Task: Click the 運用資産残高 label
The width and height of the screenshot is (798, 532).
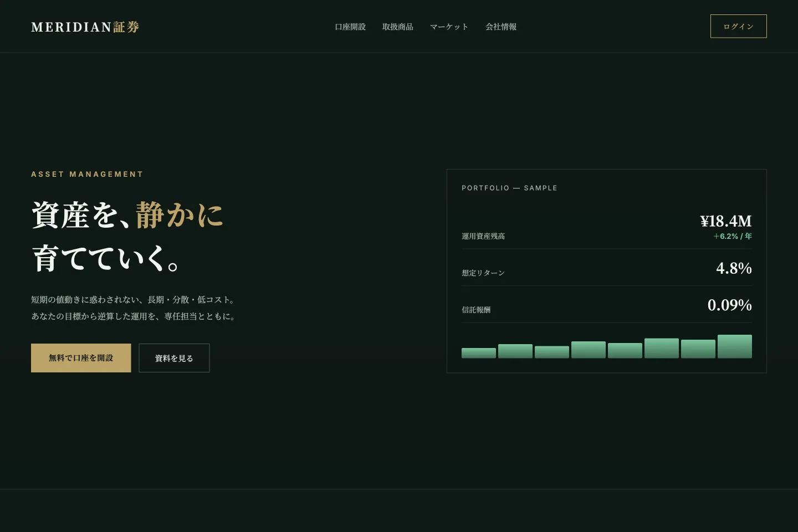Action: 483,236
